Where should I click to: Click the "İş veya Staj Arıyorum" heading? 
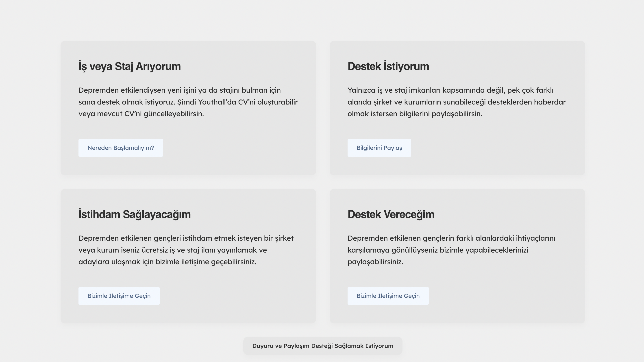pyautogui.click(x=130, y=66)
